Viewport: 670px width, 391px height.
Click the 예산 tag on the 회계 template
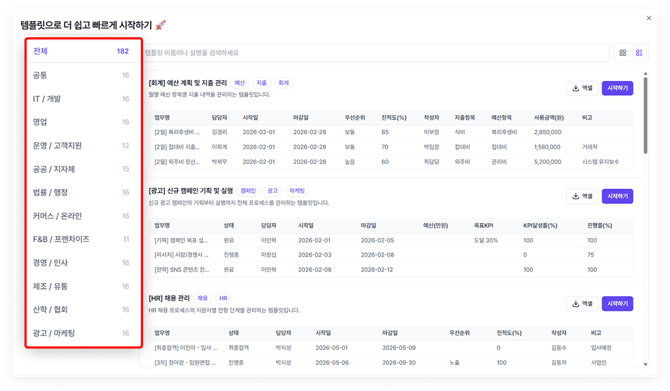tap(240, 83)
